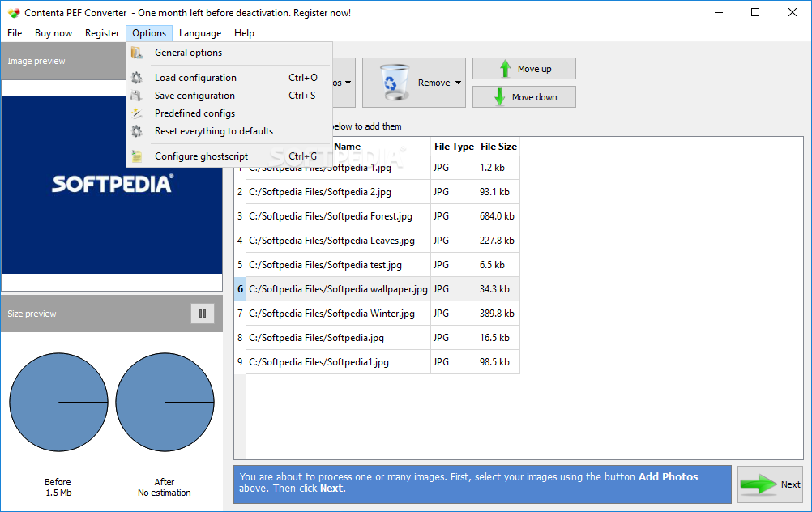Click the Contenta PEF Converter title bar icon

pos(14,13)
